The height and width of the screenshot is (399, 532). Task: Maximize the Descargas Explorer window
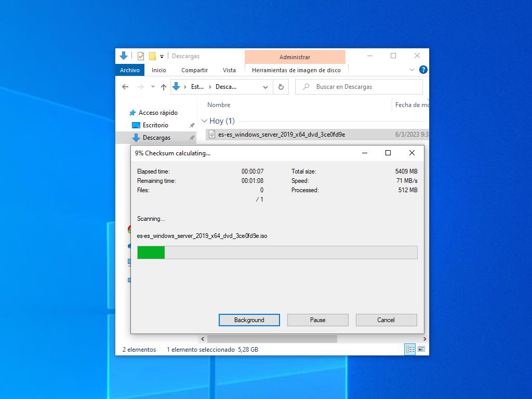393,56
